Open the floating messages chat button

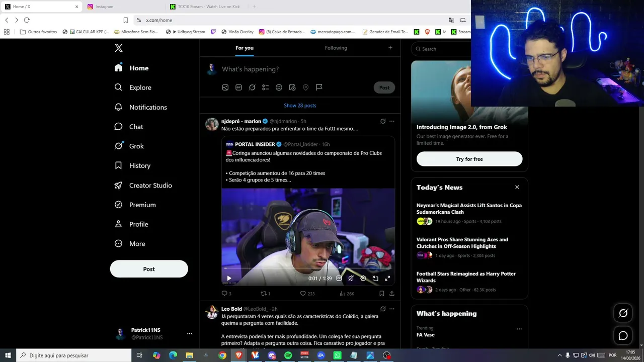(x=623, y=335)
